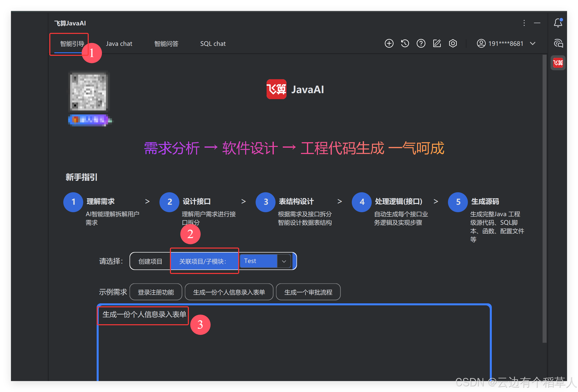This screenshot has height=392, width=578.
Task: Click the 飞算 JavaAI logo
Action: point(295,89)
